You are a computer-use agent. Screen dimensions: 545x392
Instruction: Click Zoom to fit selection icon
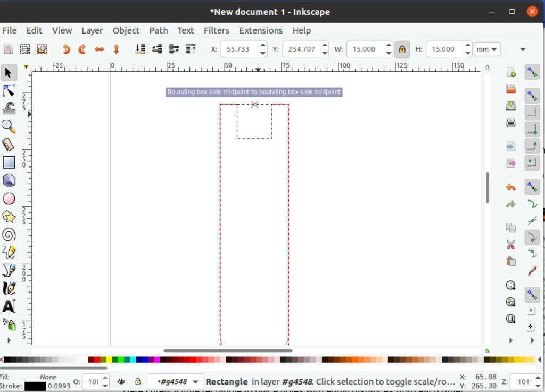(x=510, y=286)
